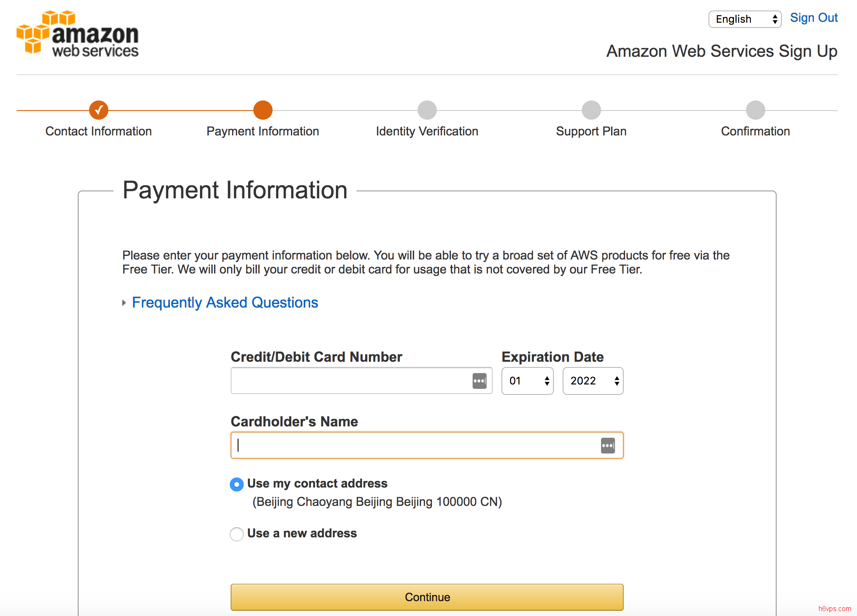This screenshot has height=616, width=857.
Task: Click the Payment Information tab label
Action: point(262,131)
